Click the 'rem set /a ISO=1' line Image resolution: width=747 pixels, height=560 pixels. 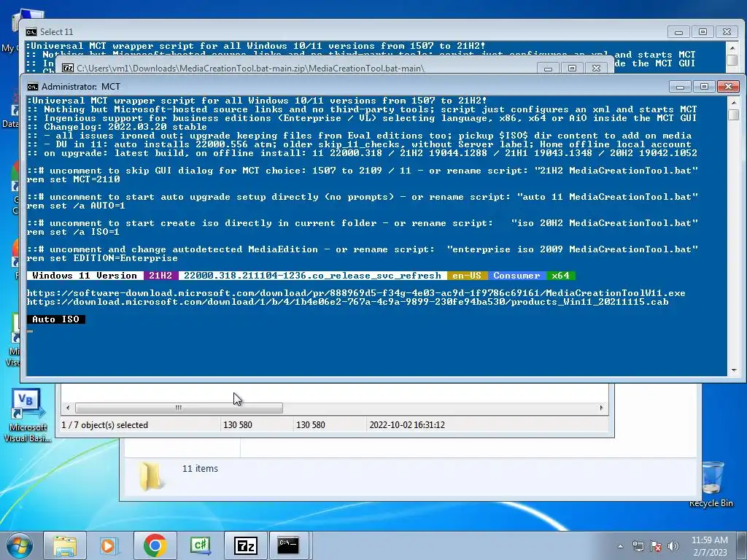click(x=74, y=232)
